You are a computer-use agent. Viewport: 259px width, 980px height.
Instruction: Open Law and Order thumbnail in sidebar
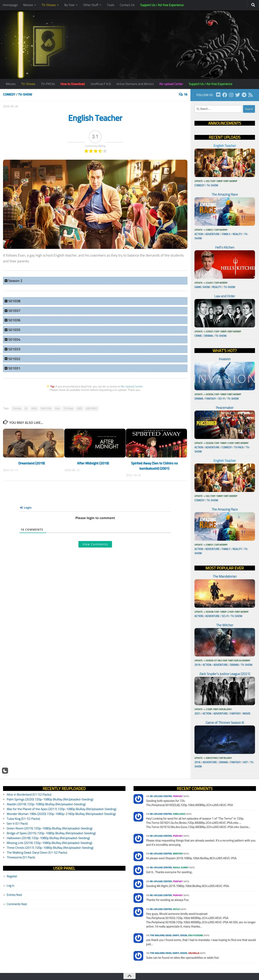coord(225,313)
